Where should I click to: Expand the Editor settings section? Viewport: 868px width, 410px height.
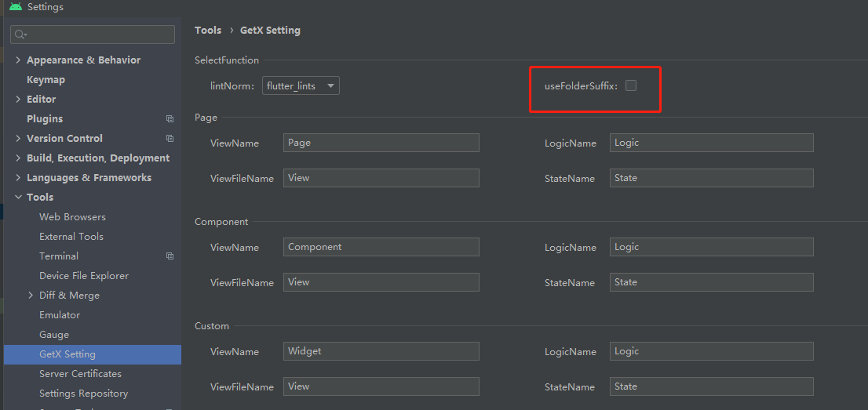(x=18, y=100)
